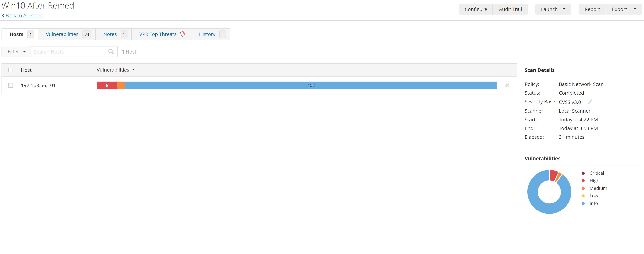Screen dimensions: 644x254
Task: Edit severity base with pencil icon
Action: pos(590,102)
